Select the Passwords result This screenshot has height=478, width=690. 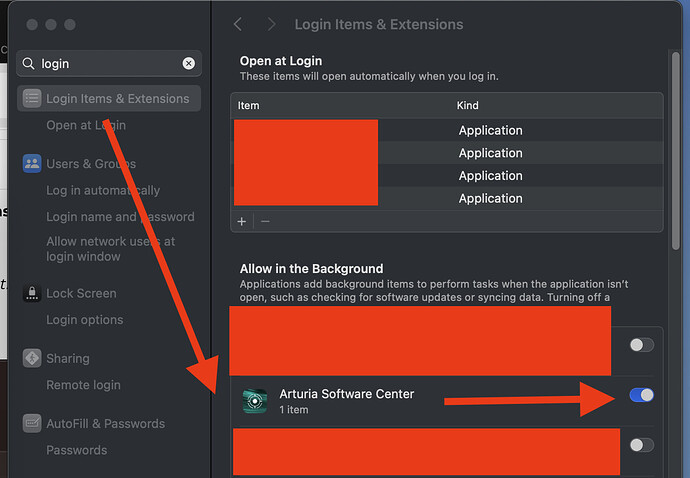point(77,450)
